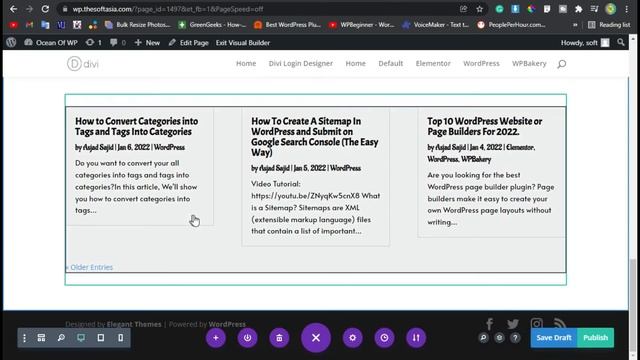Open the Ocean Of WP site menu
The width and height of the screenshot is (640, 360).
point(51,42)
